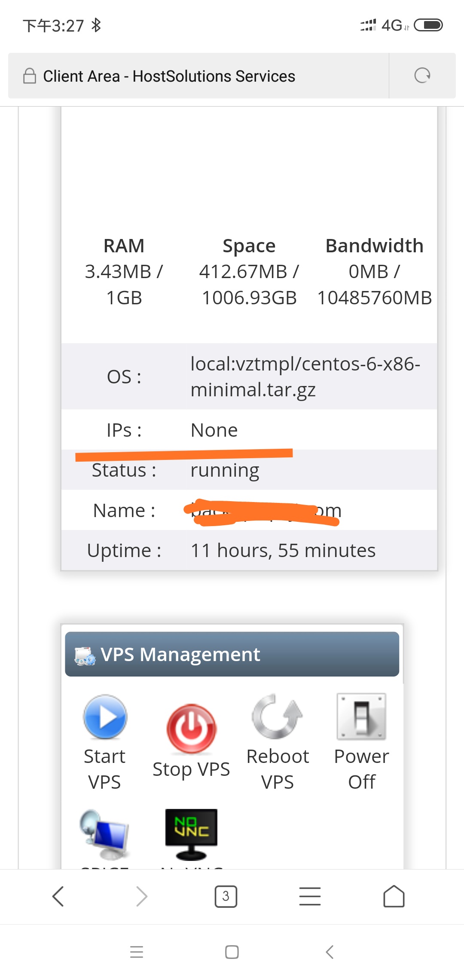The height and width of the screenshot is (980, 464).
Task: Tap the browser home icon
Action: (x=394, y=897)
